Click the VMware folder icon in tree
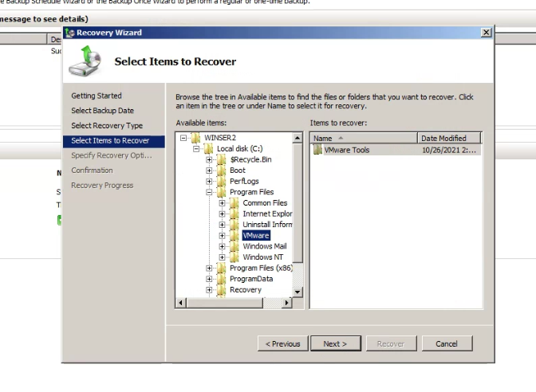Viewport: 536px width, 392px height. pos(235,236)
